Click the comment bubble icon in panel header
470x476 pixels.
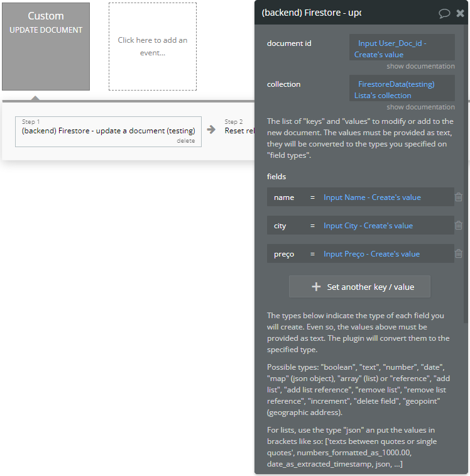[444, 13]
